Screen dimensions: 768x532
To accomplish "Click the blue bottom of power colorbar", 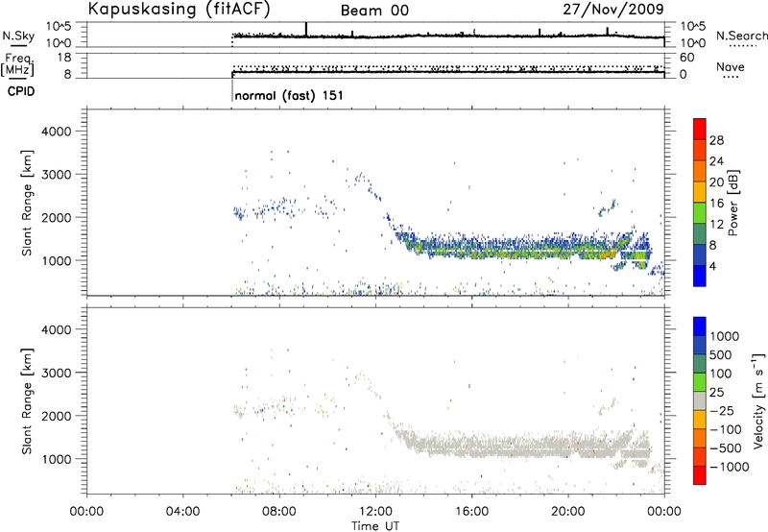I will coord(700,276).
